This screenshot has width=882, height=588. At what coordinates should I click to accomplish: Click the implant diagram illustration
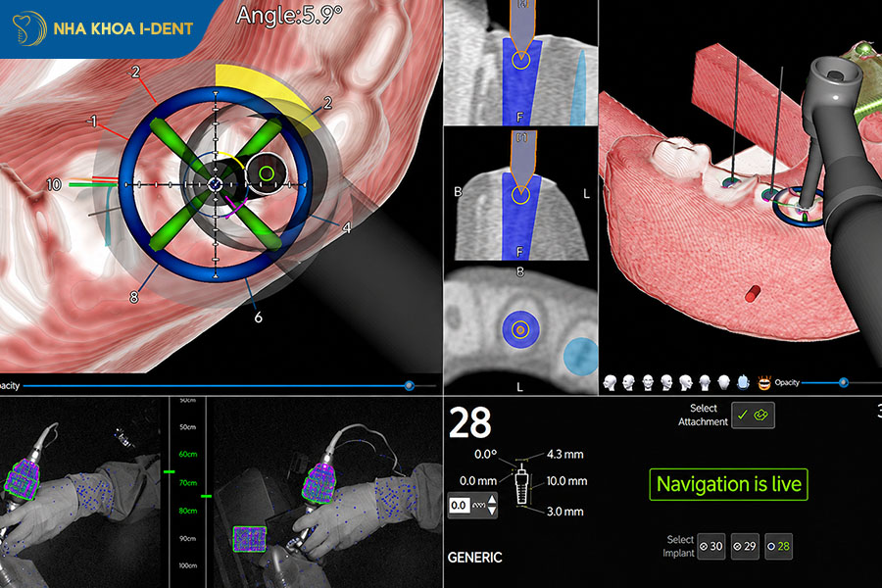coord(521,483)
